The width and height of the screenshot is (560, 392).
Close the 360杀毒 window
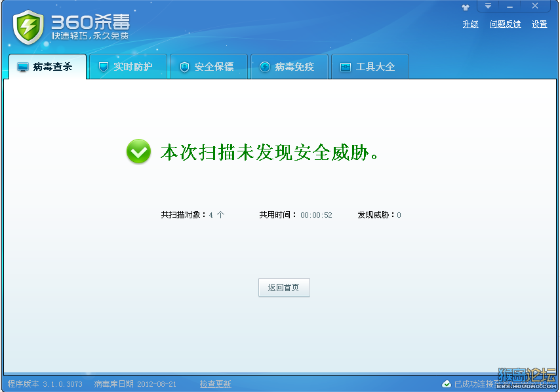click(x=534, y=6)
